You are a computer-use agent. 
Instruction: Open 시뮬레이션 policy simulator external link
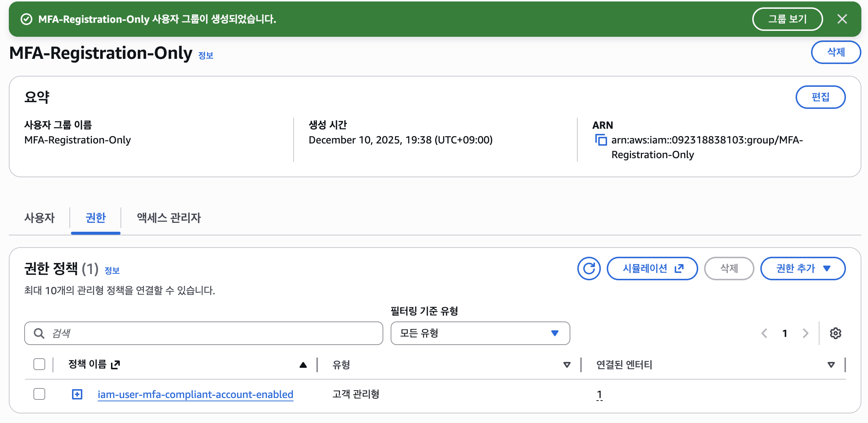pyautogui.click(x=652, y=269)
